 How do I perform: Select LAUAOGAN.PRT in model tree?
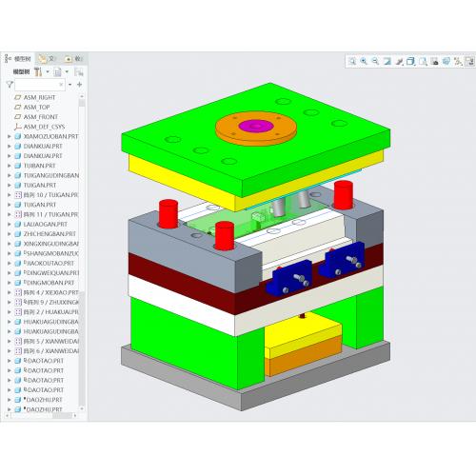pyautogui.click(x=46, y=225)
